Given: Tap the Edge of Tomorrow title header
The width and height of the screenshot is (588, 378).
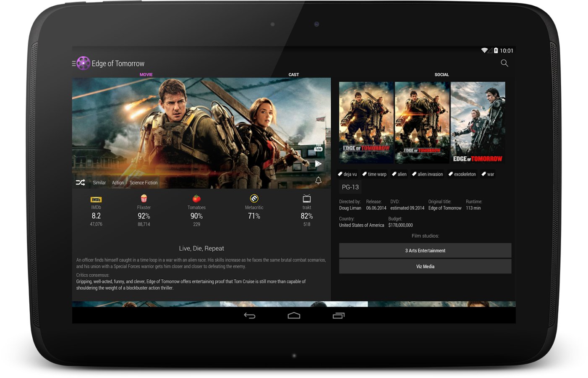Looking at the screenshot, I should (118, 63).
